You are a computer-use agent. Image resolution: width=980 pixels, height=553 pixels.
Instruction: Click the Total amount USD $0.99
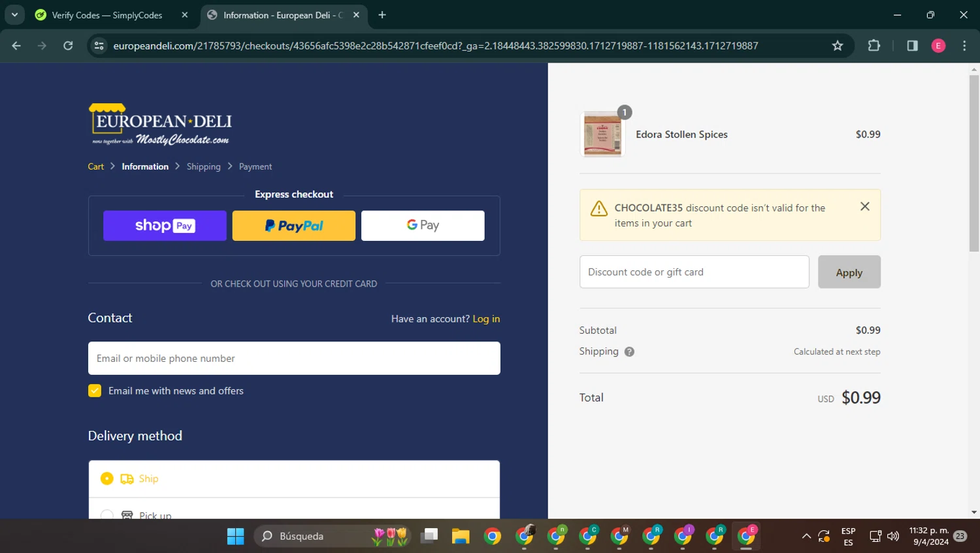[849, 398]
